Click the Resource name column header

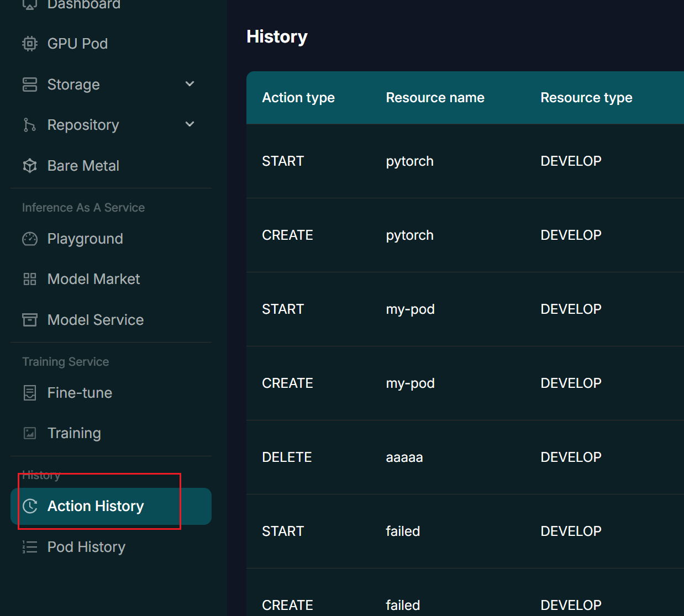pyautogui.click(x=435, y=97)
